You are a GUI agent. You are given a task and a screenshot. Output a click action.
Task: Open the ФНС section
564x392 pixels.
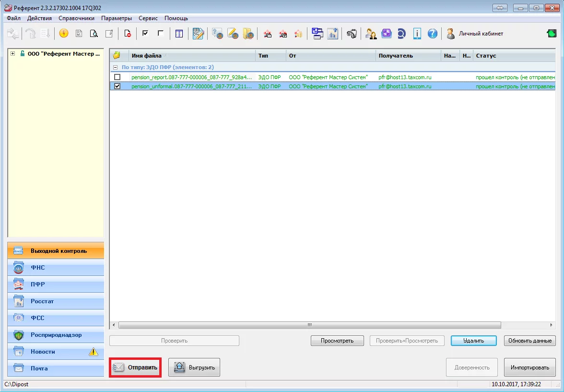pos(56,267)
